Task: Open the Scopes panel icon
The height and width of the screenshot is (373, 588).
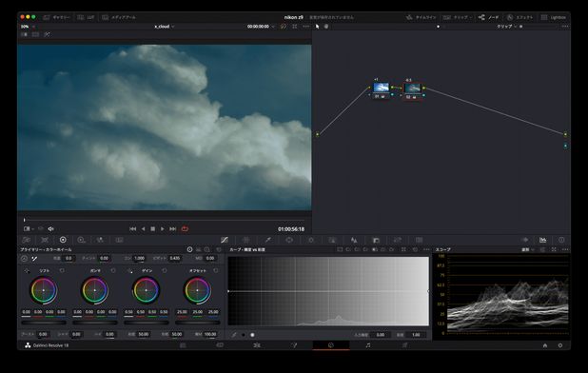Action: point(542,240)
